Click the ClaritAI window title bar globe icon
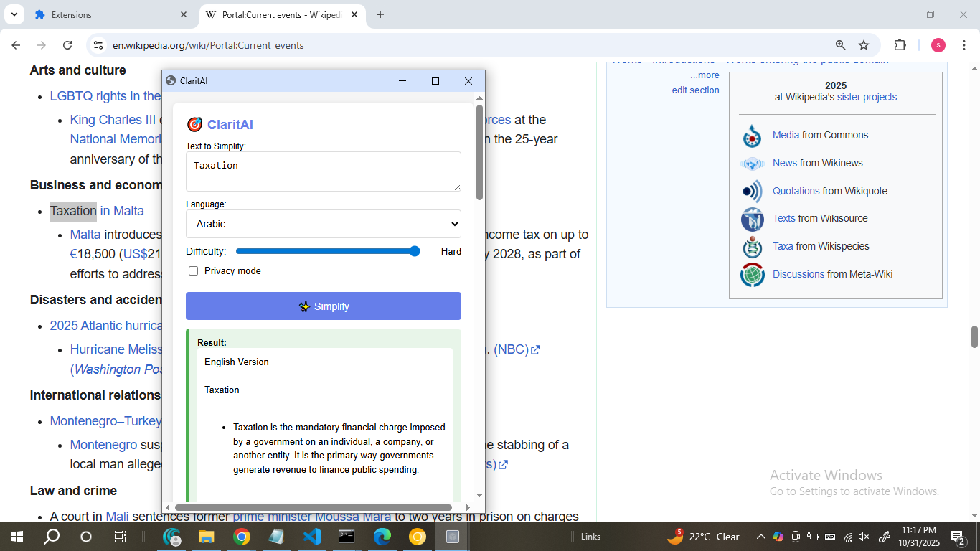This screenshot has width=980, height=551. [x=171, y=81]
